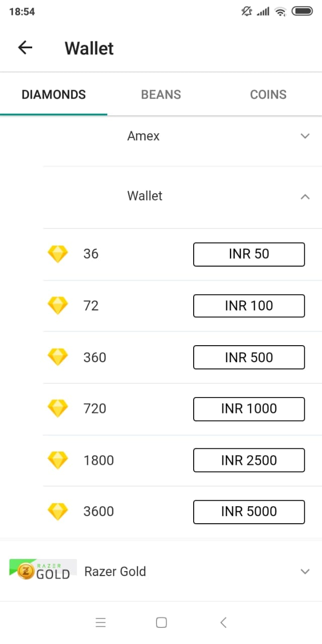Tap the INR 1000 price button

(x=249, y=409)
